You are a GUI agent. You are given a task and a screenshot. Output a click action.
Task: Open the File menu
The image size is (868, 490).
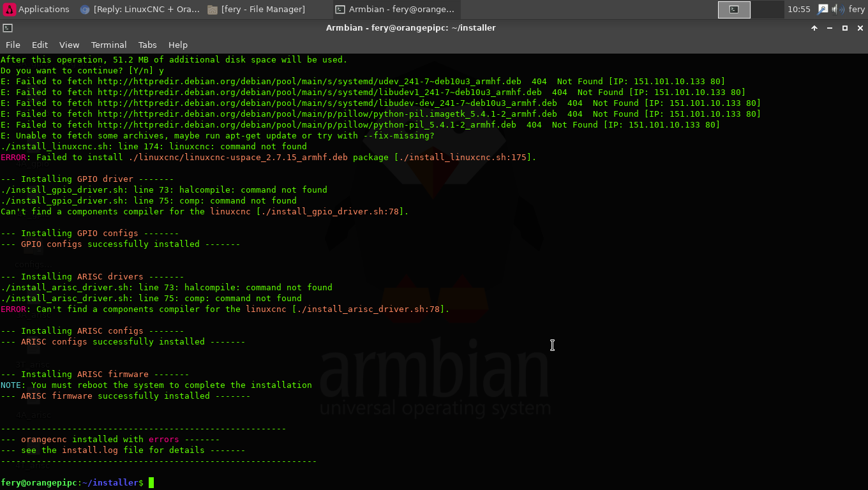point(13,45)
